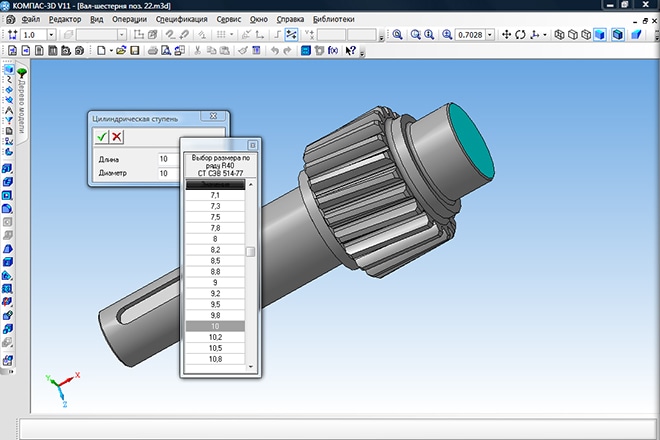This screenshot has width=660, height=440.
Task: Toggle shaded with edges display mode
Action: 617,35
